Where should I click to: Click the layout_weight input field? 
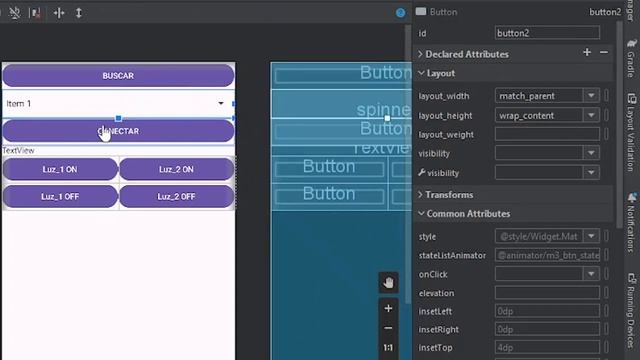tap(547, 134)
